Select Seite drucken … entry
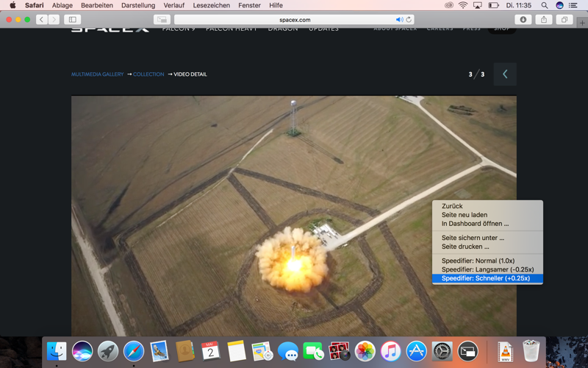The width and height of the screenshot is (588, 368). pos(487,247)
